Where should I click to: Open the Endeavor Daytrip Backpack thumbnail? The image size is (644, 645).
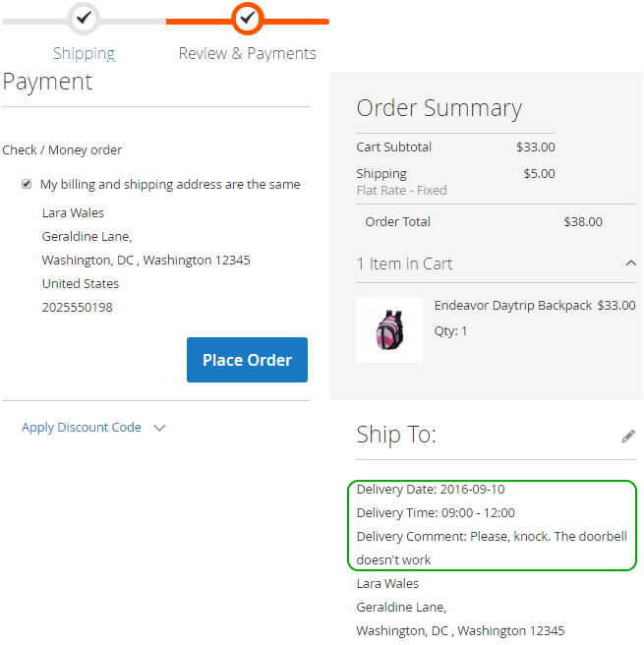pos(389,329)
